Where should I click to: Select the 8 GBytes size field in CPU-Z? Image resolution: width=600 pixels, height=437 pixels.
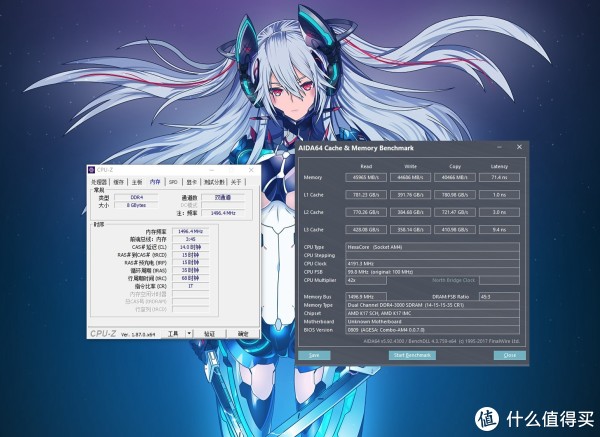coord(136,205)
